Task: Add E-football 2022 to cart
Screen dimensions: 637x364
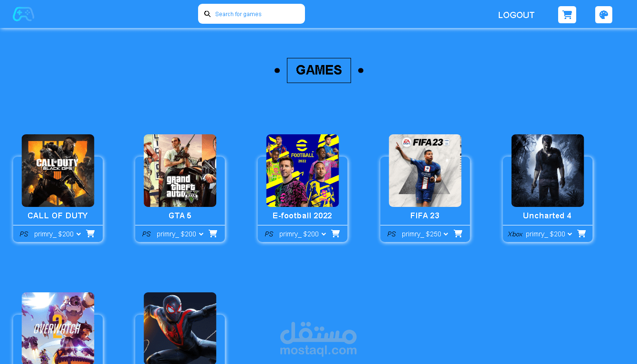Action: pos(335,233)
